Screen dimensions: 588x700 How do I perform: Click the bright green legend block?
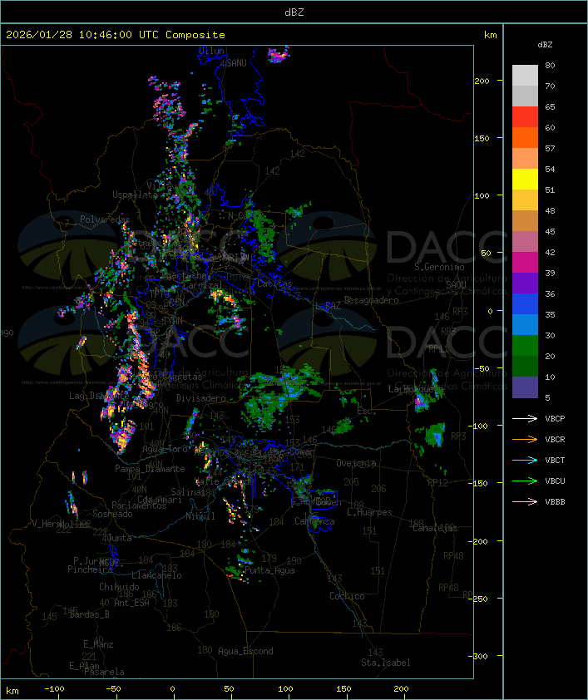(x=525, y=345)
